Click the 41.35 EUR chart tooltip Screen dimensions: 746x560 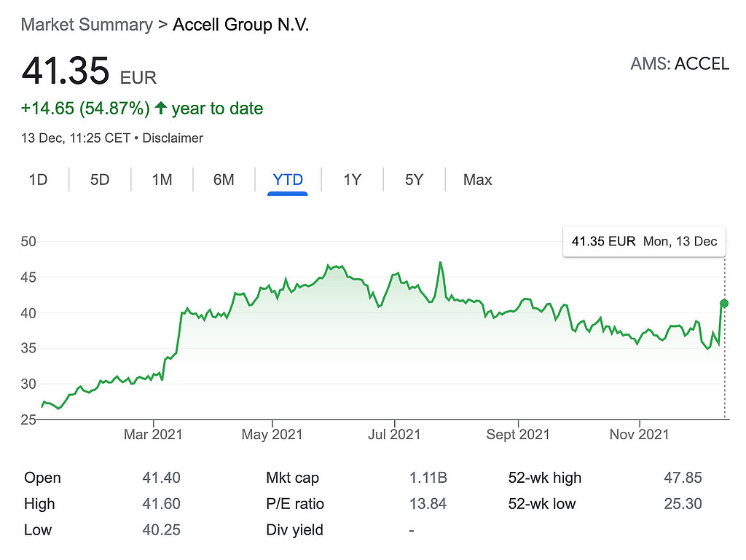click(644, 241)
